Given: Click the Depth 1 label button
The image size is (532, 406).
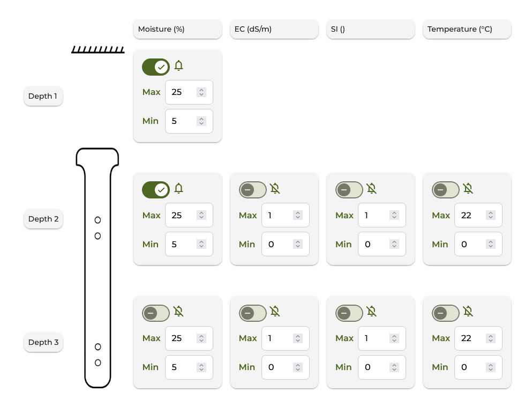Looking at the screenshot, I should 43,97.
